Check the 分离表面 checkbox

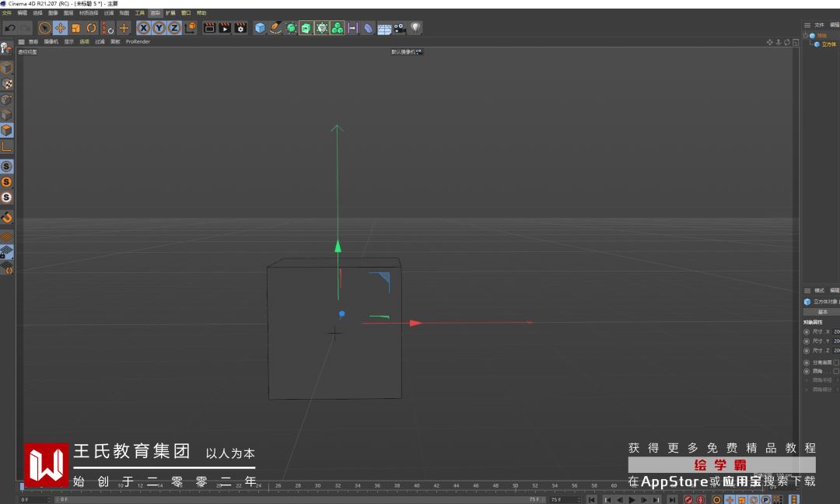835,362
